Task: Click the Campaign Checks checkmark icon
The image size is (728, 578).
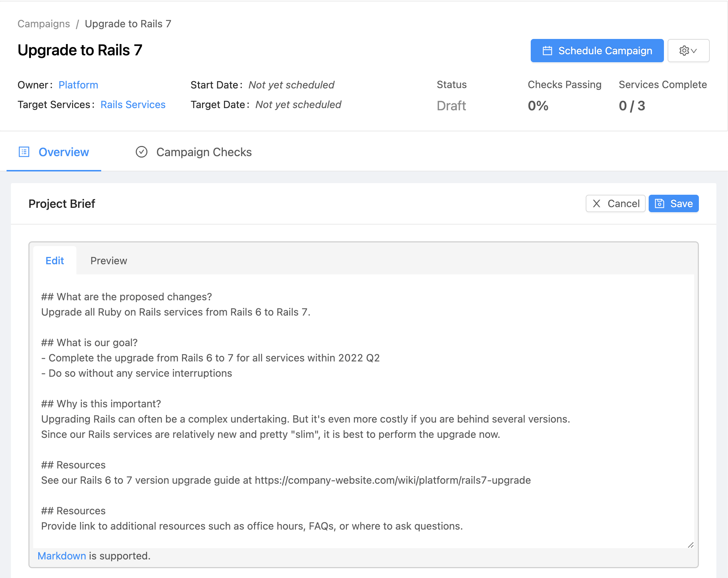Action: coord(142,152)
